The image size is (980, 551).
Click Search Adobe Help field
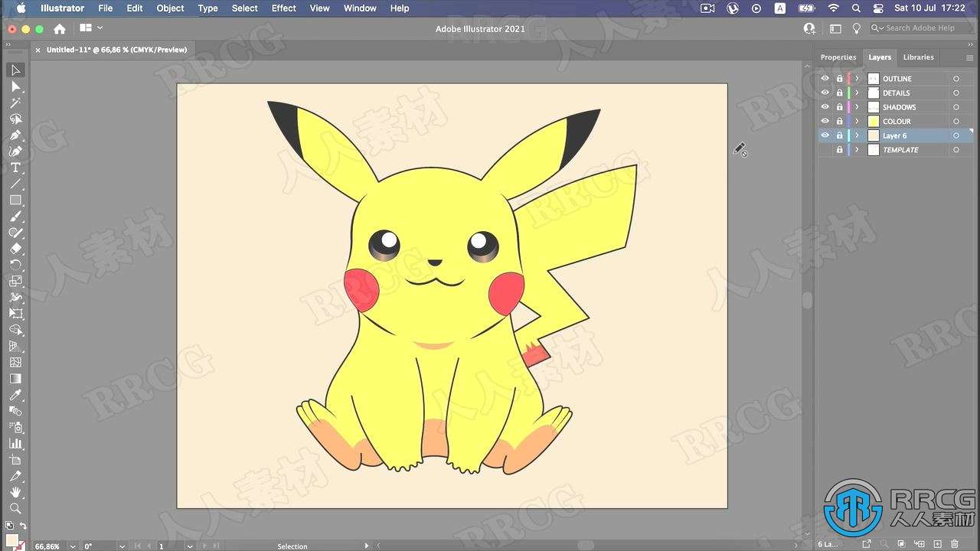(922, 28)
